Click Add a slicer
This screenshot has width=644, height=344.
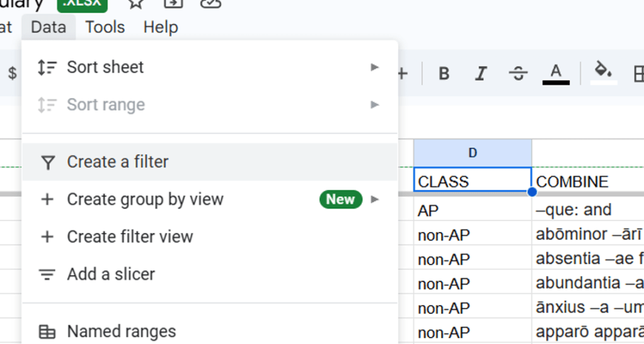pos(110,274)
